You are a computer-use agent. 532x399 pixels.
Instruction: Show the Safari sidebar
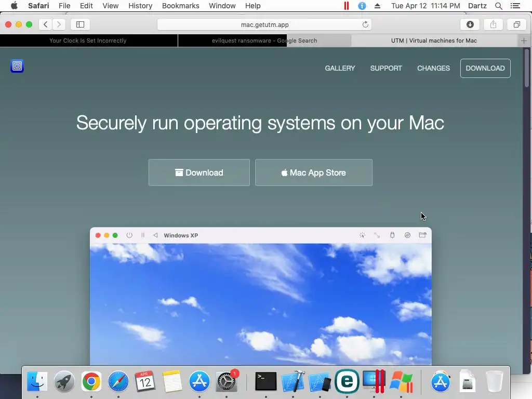pos(80,24)
